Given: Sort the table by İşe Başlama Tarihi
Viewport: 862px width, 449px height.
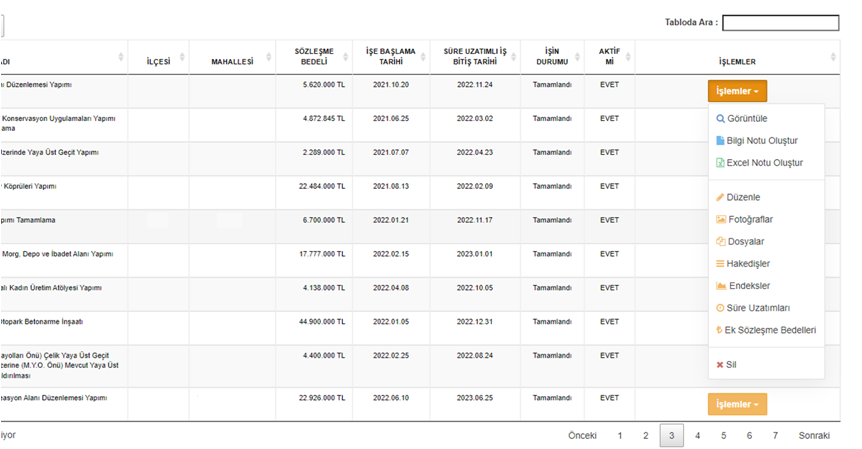Looking at the screenshot, I should [x=391, y=56].
